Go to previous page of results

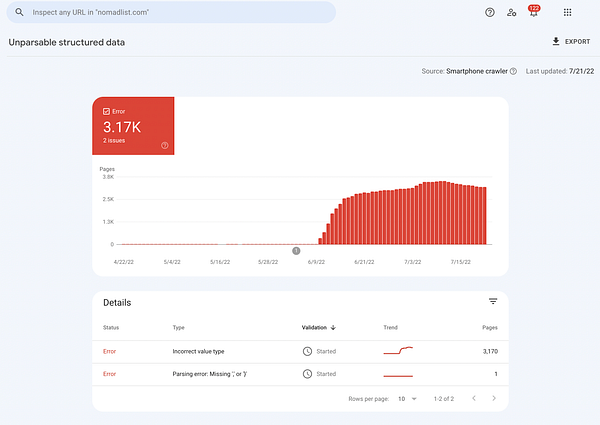pos(473,399)
